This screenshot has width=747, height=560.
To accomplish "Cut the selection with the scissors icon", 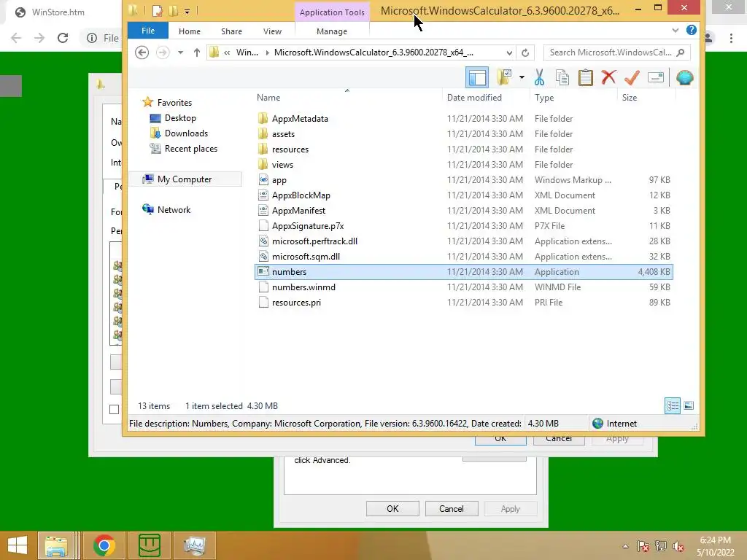I will [539, 77].
